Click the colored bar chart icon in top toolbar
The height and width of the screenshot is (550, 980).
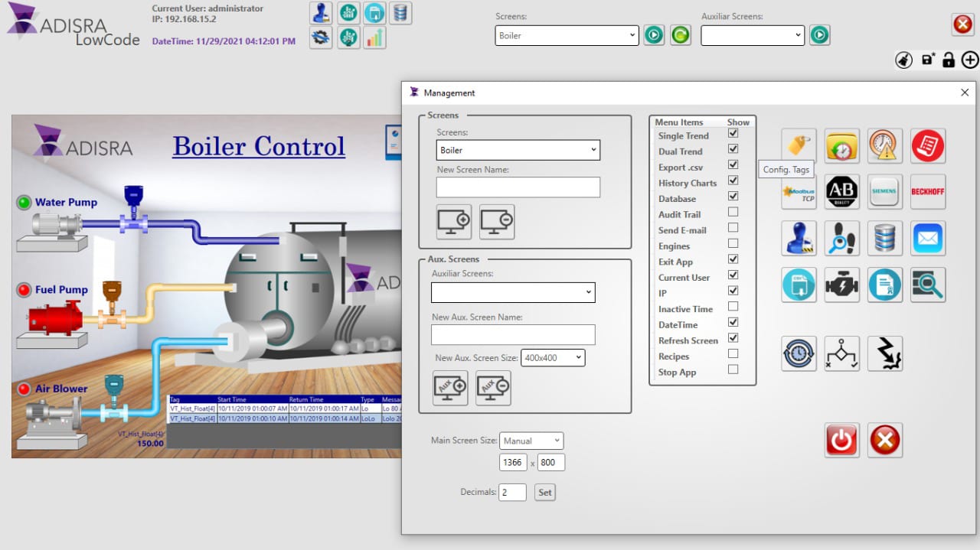click(374, 37)
